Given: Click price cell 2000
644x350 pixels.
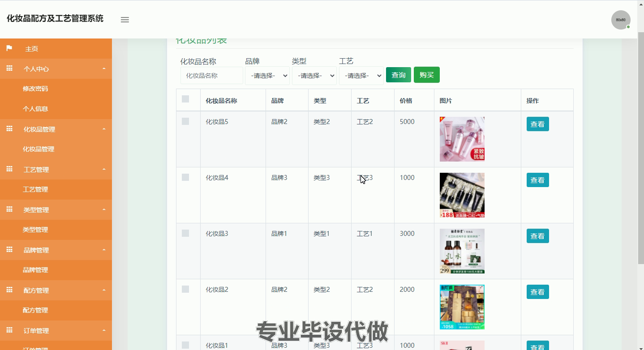Looking at the screenshot, I should [x=407, y=290].
